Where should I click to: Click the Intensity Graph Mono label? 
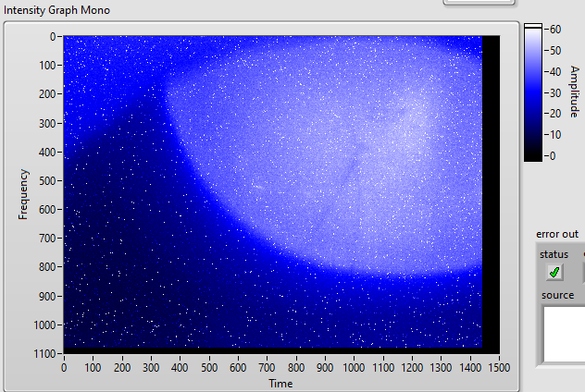(56, 10)
